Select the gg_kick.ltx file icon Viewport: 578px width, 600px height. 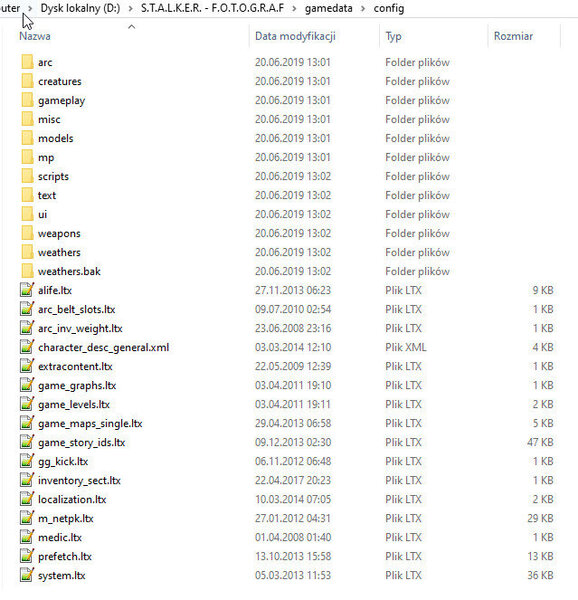point(27,461)
